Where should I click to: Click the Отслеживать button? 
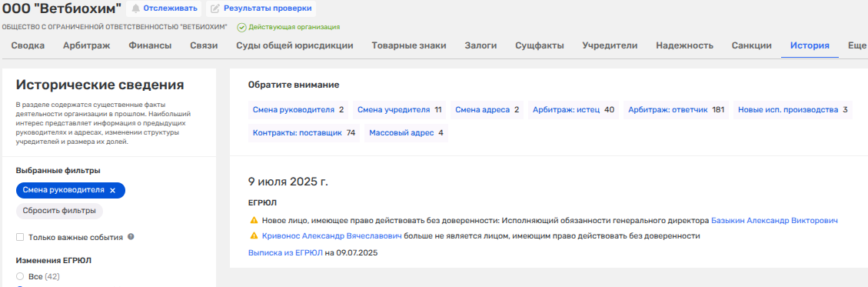point(165,8)
